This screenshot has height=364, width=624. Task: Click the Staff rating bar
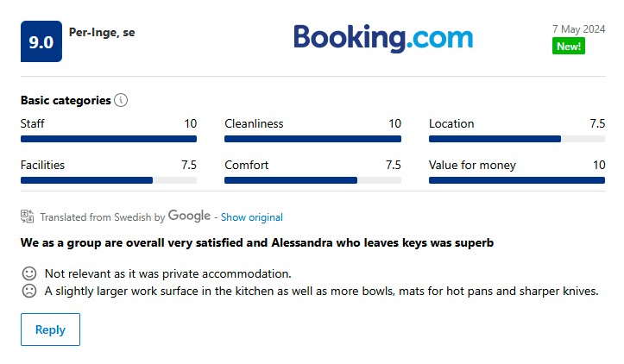[x=109, y=139]
